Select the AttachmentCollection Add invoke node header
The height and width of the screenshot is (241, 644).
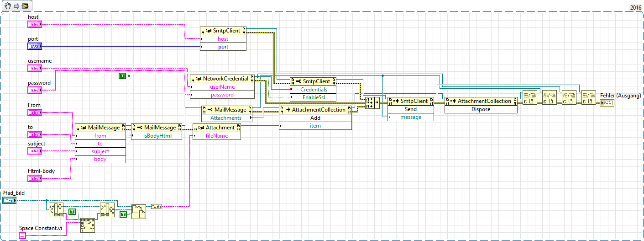coord(315,110)
